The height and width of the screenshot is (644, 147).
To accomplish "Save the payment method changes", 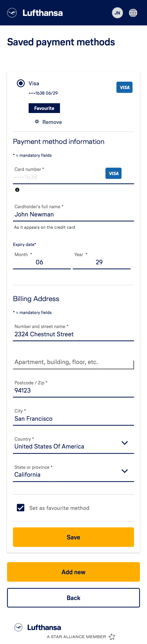I will tap(73, 537).
